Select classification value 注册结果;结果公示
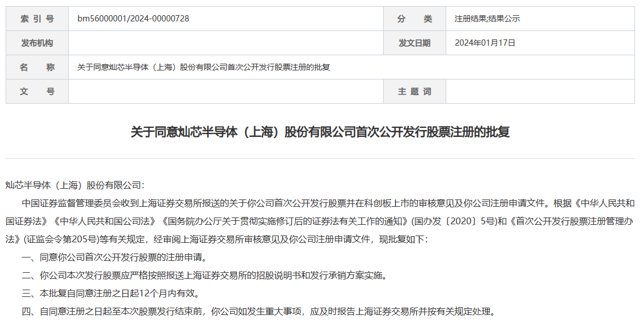The height and width of the screenshot is (324, 644). [487, 19]
